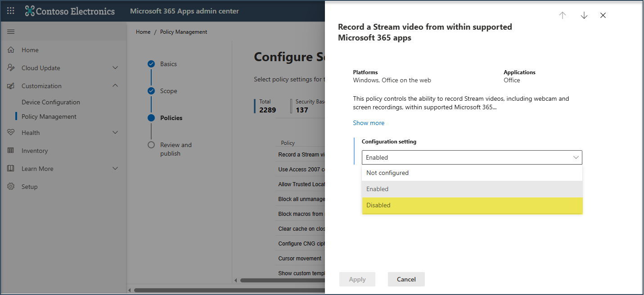Viewport: 644px width, 295px height.
Task: Open Device Configuration in sidebar
Action: (51, 102)
